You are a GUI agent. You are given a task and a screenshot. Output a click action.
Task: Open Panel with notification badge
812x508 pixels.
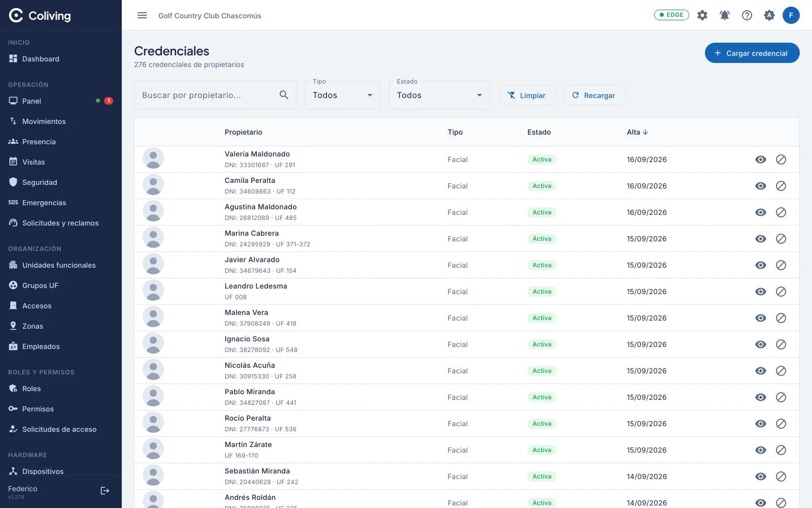tap(61, 101)
